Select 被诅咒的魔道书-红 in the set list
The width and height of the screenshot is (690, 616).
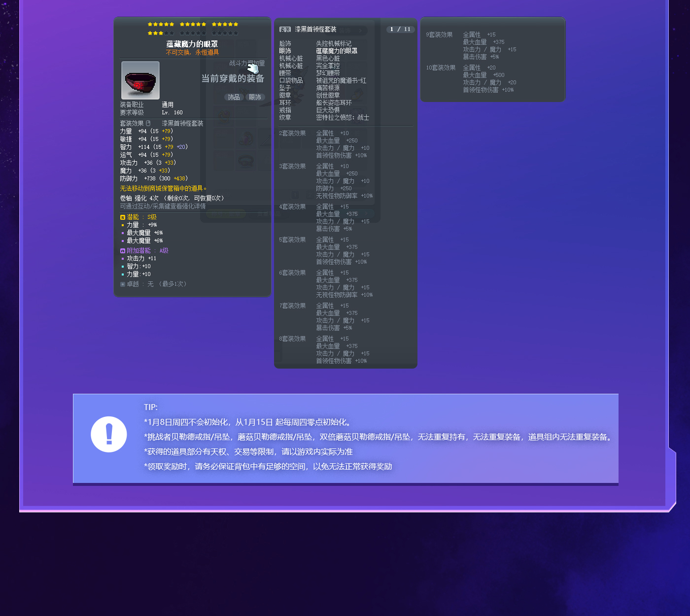click(x=341, y=80)
